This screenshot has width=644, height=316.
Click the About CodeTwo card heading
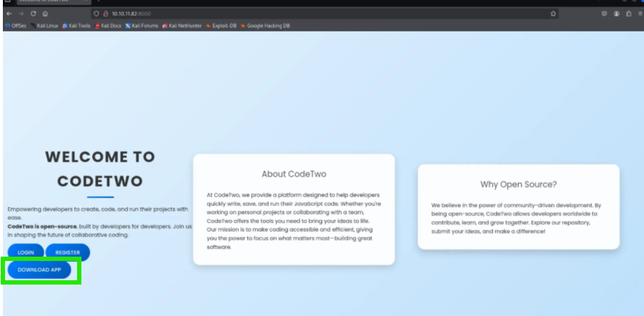pyautogui.click(x=294, y=174)
